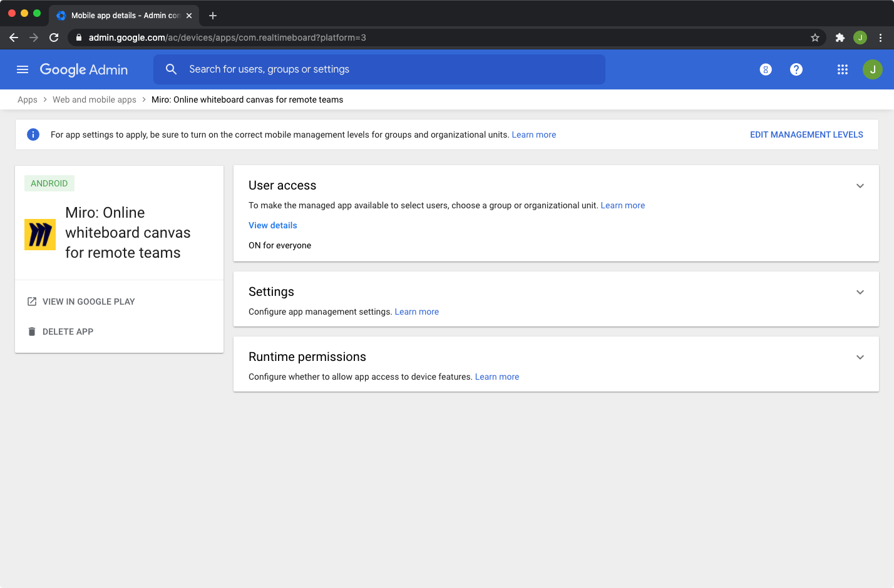Open Chrome profile avatar in toolbar
The height and width of the screenshot is (588, 894).
(x=860, y=38)
